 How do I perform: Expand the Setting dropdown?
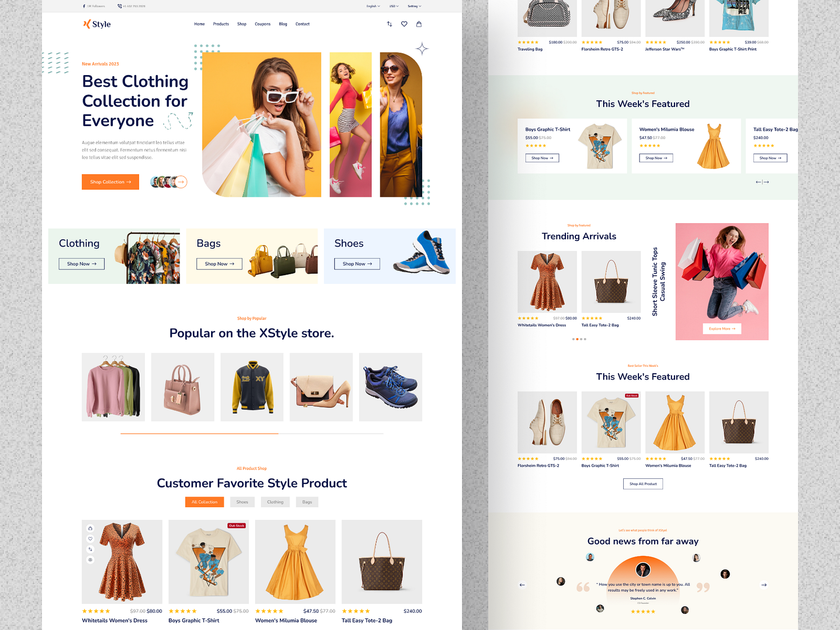pos(413,6)
